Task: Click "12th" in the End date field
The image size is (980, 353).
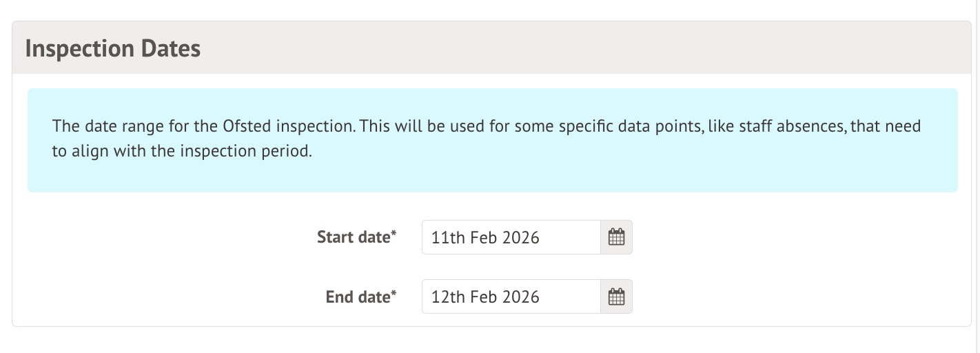Action: pos(448,297)
